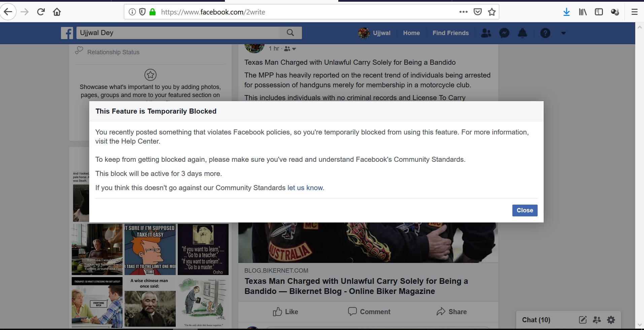Click the green padlock security icon
Viewport: 644px width, 330px height.
click(x=152, y=12)
